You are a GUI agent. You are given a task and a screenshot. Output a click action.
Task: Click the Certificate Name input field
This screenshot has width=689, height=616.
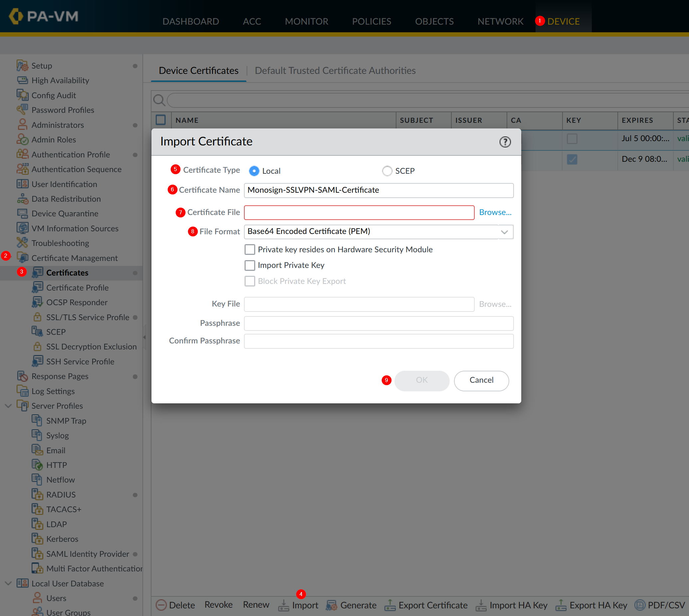coord(378,190)
